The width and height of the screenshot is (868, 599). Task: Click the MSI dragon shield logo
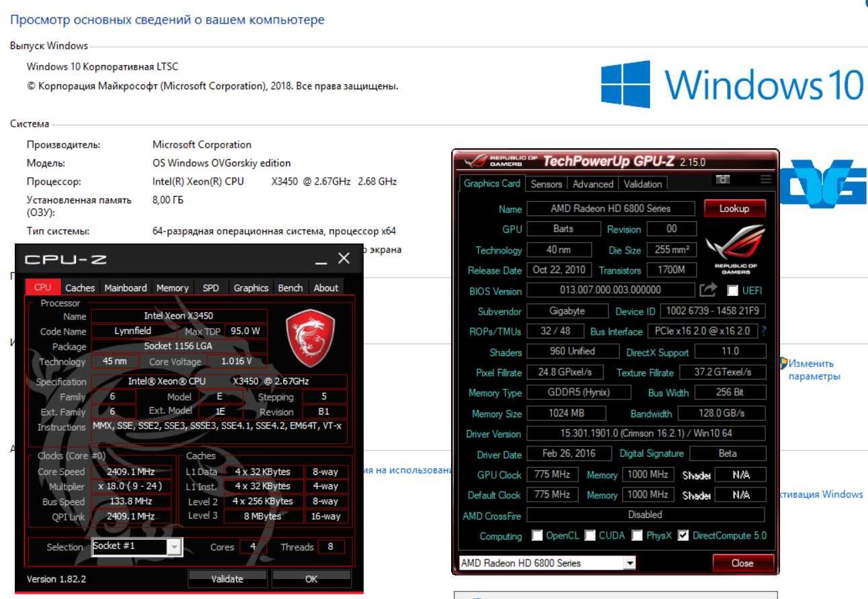pyautogui.click(x=309, y=337)
